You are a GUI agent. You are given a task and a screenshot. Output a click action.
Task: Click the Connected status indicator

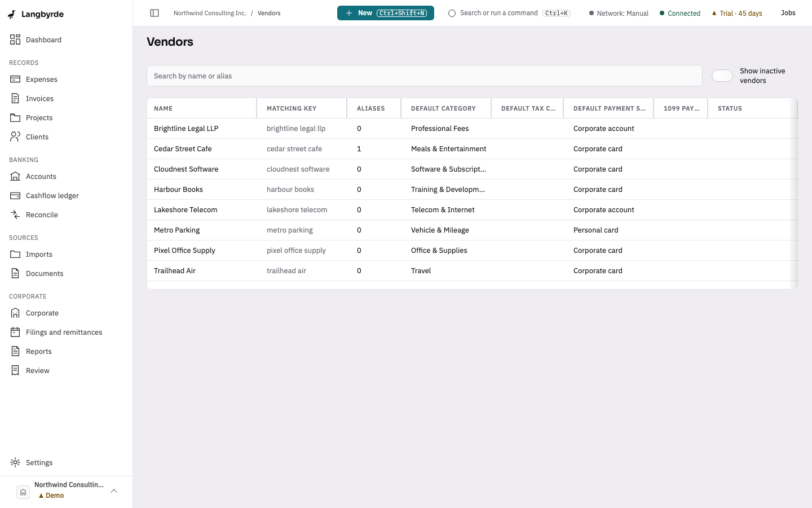point(680,14)
